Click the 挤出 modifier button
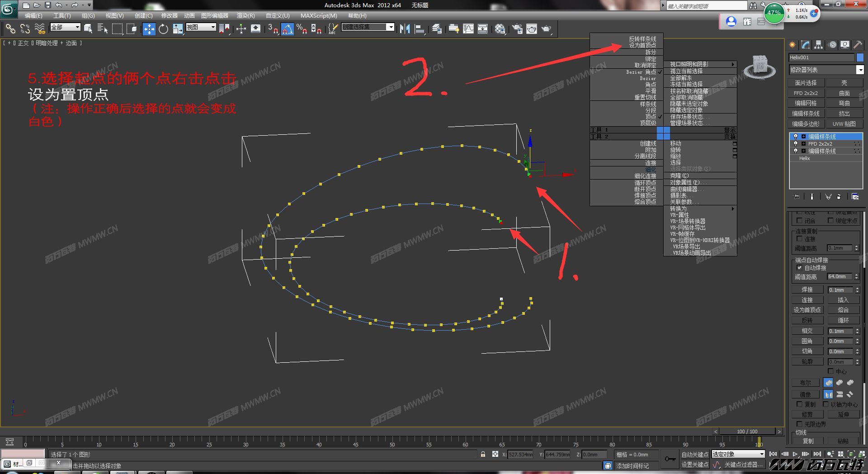 click(x=844, y=114)
